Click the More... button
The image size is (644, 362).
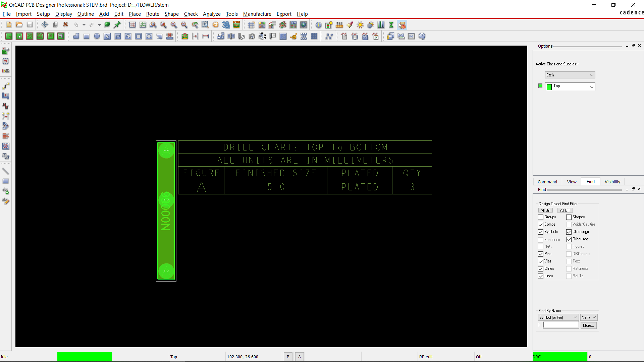tap(588, 325)
